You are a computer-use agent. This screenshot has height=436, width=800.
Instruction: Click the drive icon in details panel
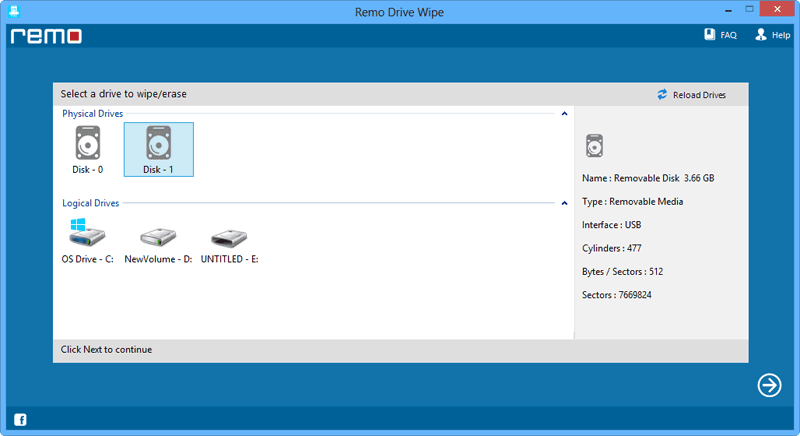tap(594, 146)
